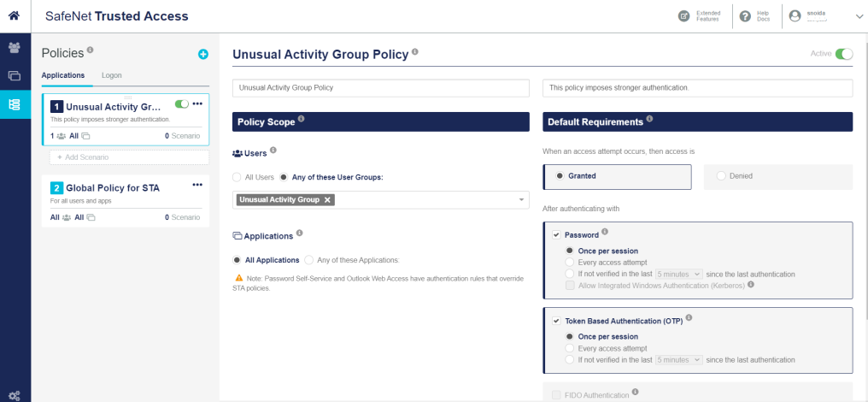The width and height of the screenshot is (868, 402).
Task: Select All Users radio button
Action: coord(237,177)
